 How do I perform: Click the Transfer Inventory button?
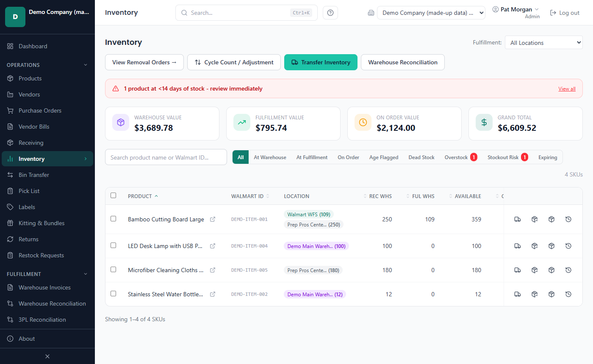(x=321, y=62)
